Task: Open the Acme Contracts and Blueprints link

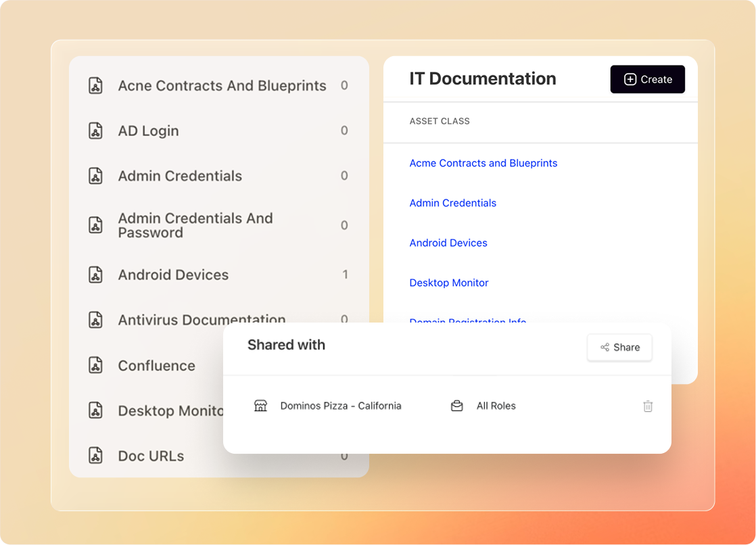Action: [483, 163]
